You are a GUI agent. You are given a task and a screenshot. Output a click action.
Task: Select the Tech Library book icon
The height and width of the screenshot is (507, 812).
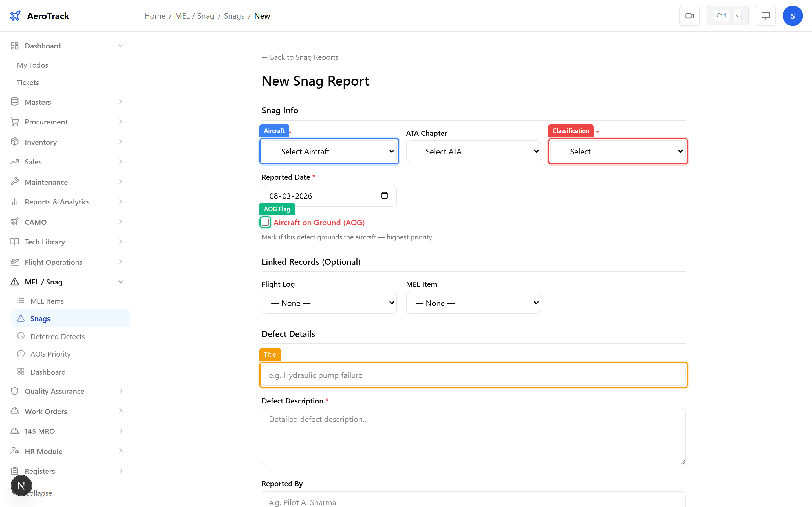(15, 241)
